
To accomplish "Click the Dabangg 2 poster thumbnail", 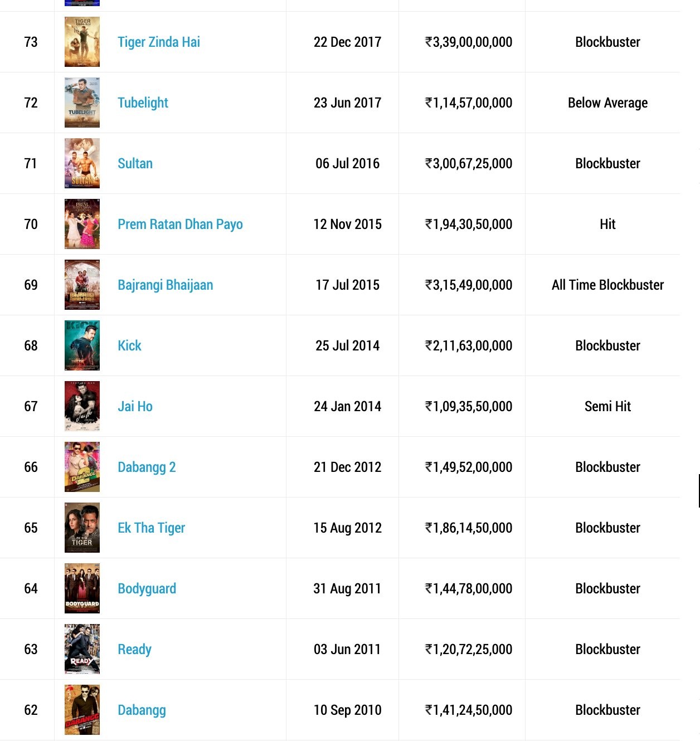I will click(x=82, y=467).
